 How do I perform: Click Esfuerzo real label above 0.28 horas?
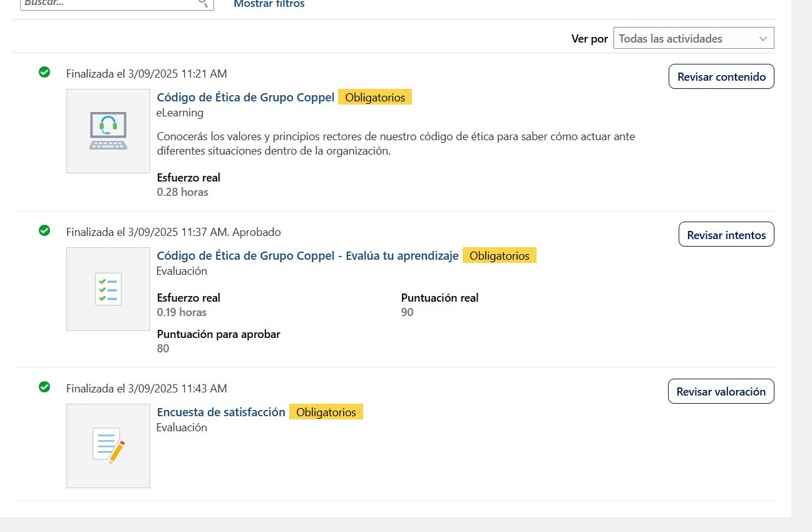click(x=188, y=178)
